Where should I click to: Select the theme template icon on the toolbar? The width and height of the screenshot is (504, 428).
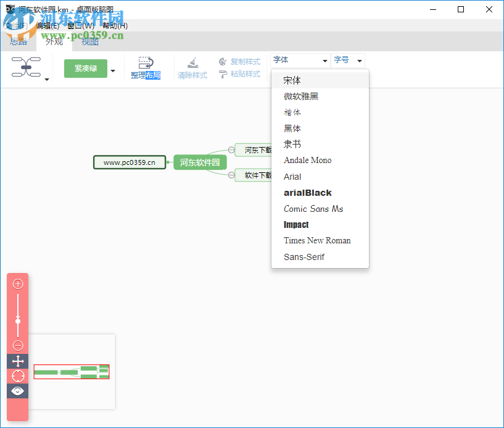point(27,67)
